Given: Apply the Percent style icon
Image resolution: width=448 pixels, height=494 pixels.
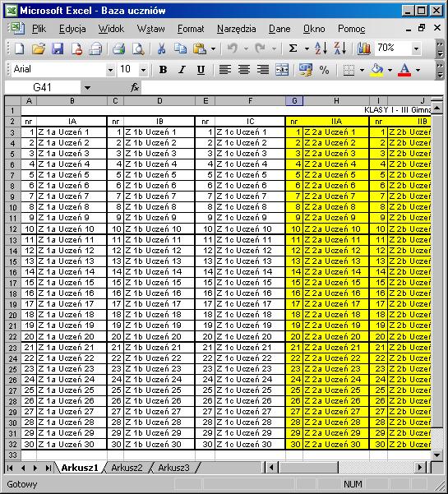Looking at the screenshot, I should pyautogui.click(x=324, y=70).
